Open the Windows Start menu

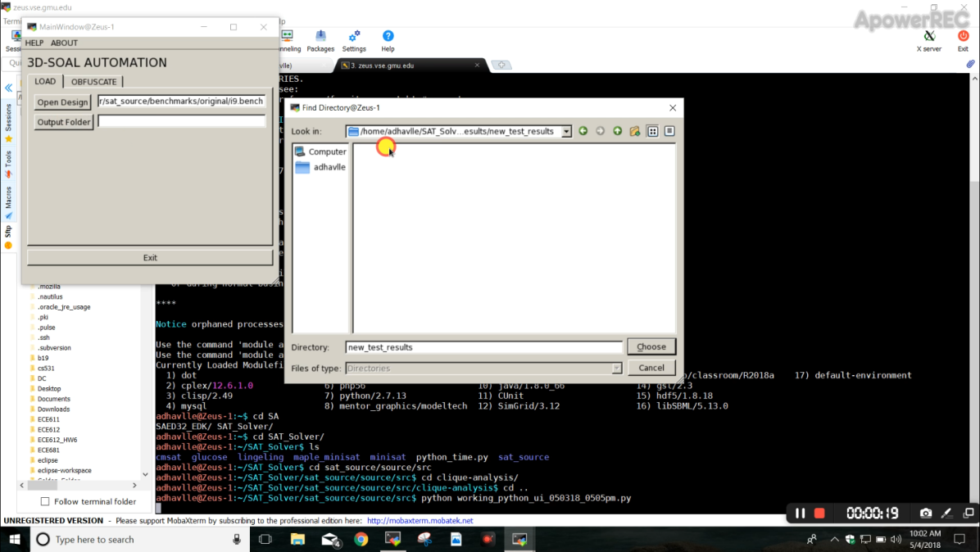[15, 540]
